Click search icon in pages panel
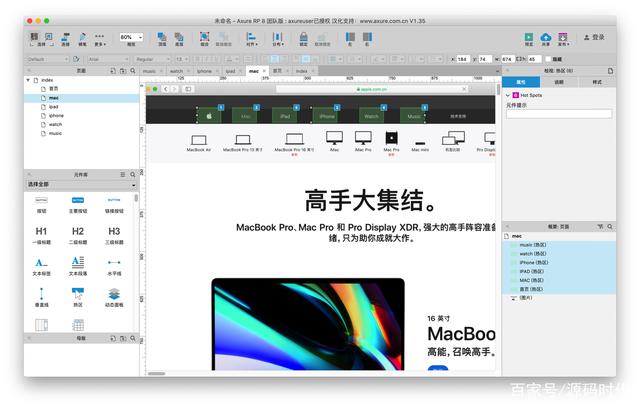This screenshot has height=408, width=640. point(133,71)
